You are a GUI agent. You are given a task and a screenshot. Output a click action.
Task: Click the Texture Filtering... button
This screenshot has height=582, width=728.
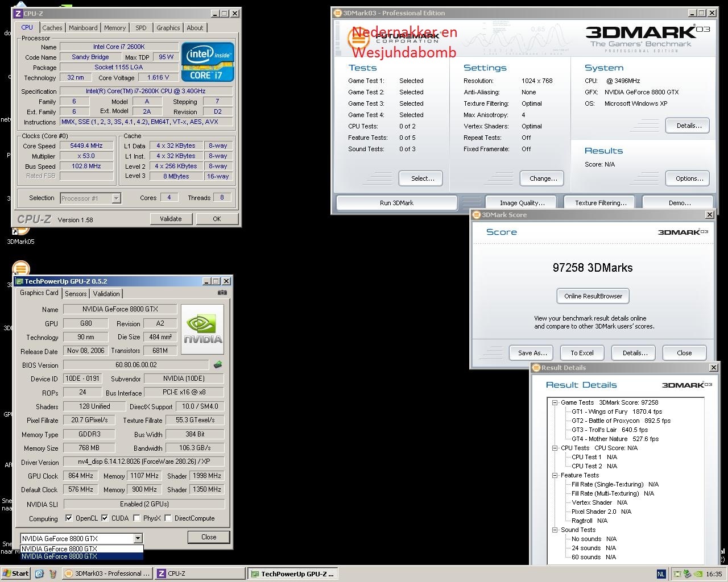click(x=601, y=203)
